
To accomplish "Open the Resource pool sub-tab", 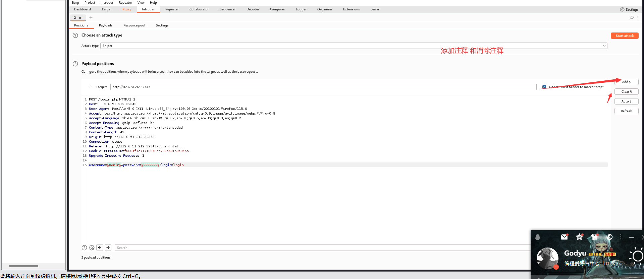I will tap(134, 25).
